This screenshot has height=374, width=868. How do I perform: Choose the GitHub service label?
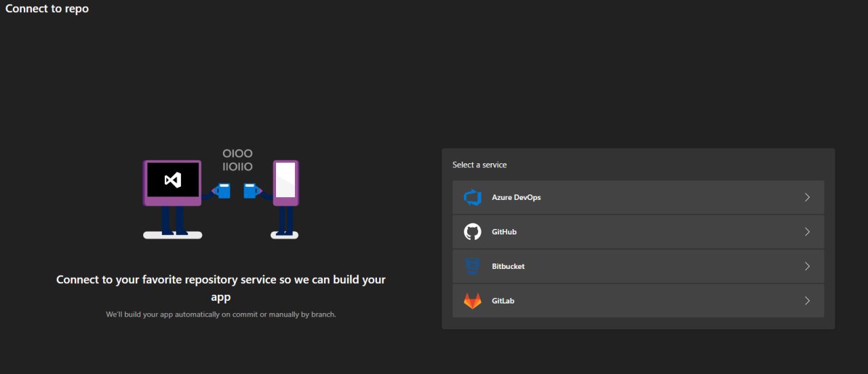pos(504,232)
